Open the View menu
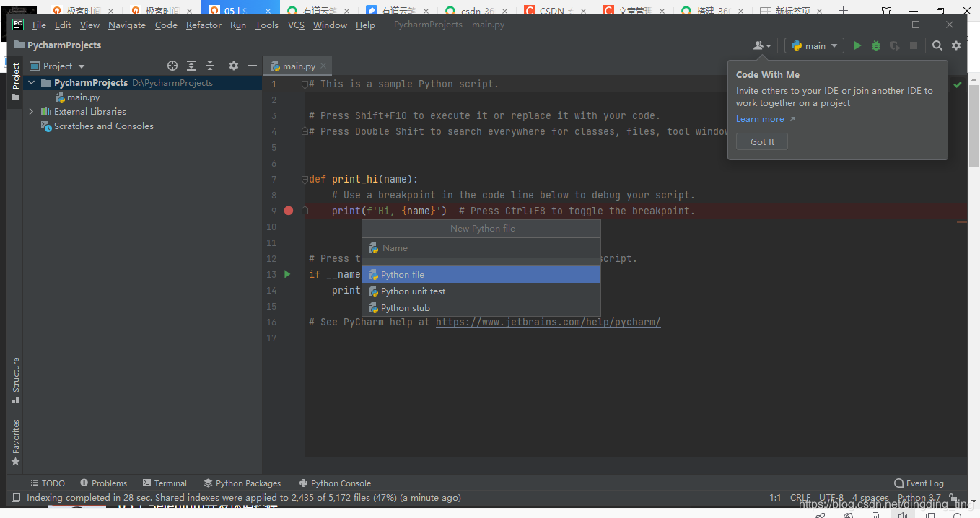This screenshot has height=518, width=980. [89, 25]
